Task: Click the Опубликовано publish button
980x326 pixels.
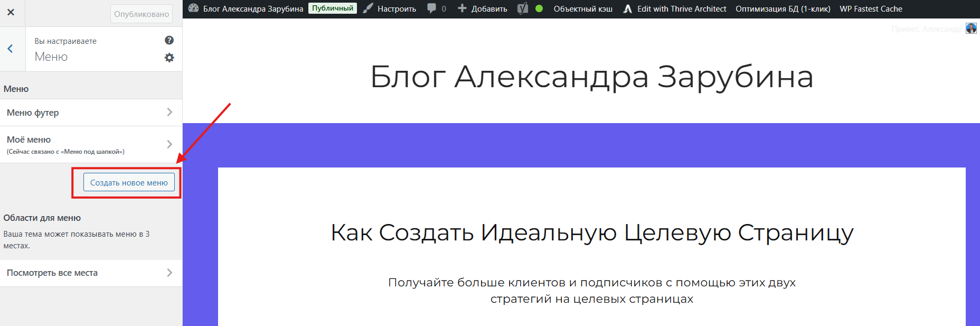Action: pos(142,14)
